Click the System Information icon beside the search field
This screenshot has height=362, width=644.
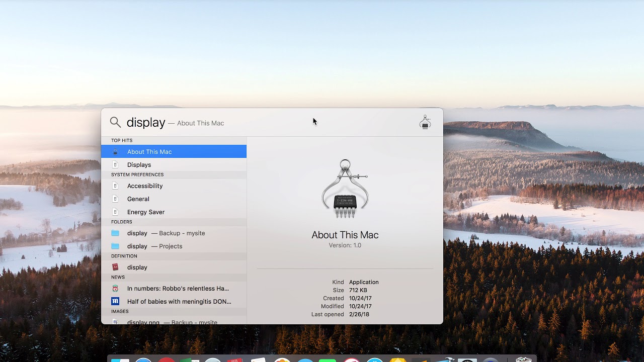(425, 122)
